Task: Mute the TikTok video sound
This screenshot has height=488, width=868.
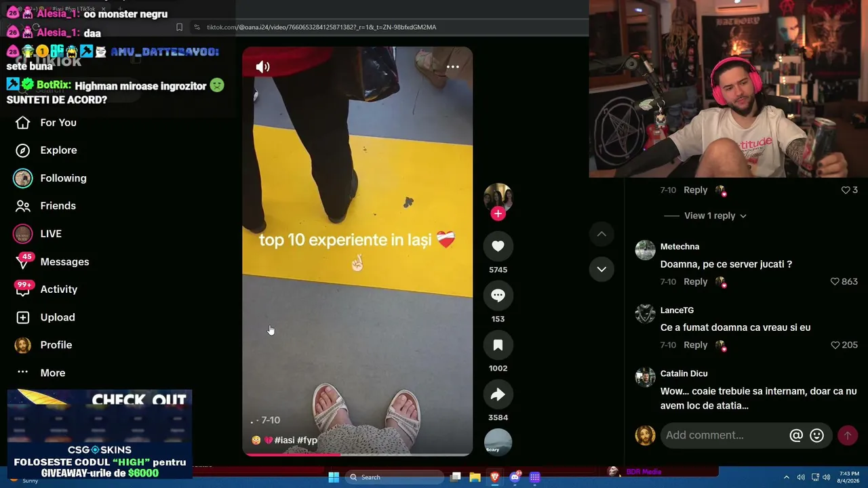Action: coord(262,66)
